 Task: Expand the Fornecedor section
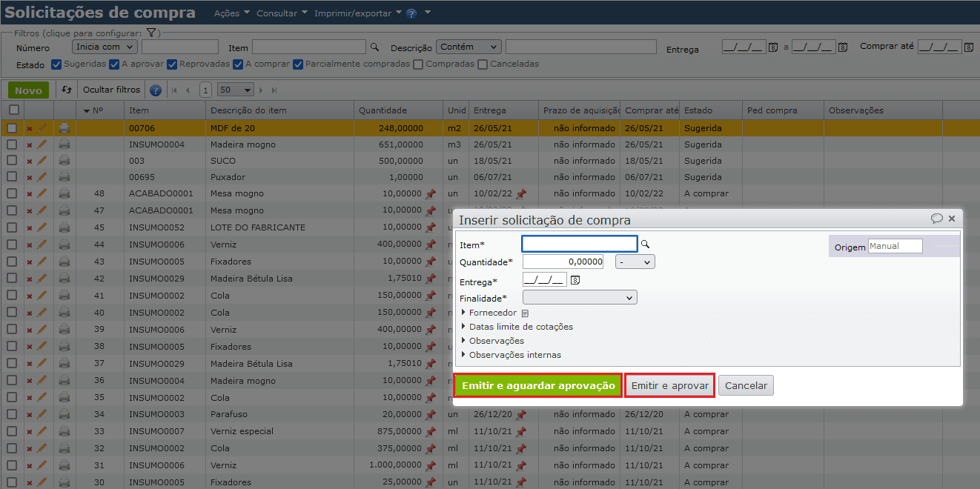pyautogui.click(x=463, y=313)
